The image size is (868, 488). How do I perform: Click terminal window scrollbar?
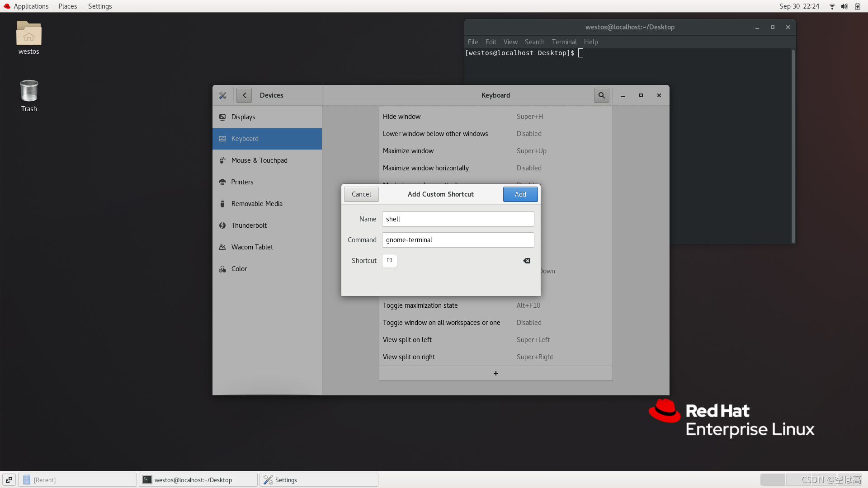(793, 146)
